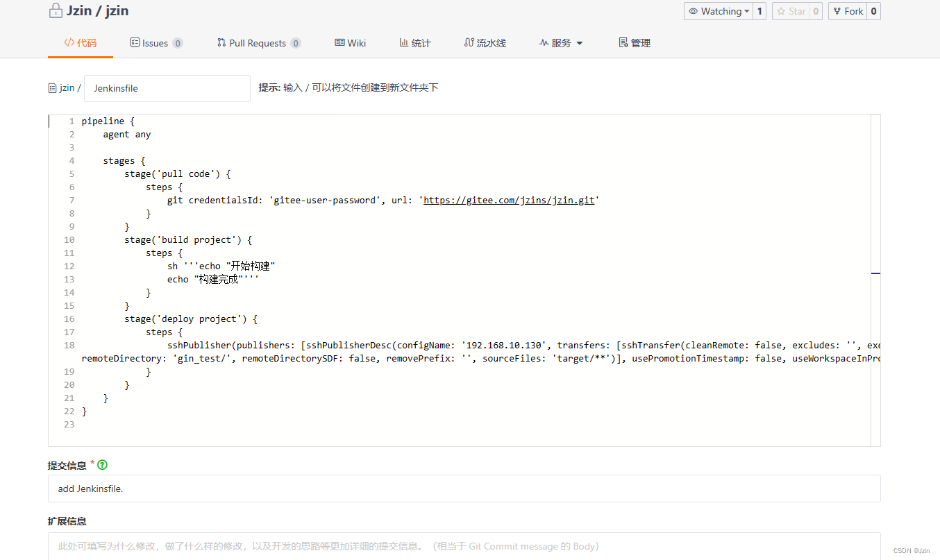The width and height of the screenshot is (940, 560).
Task: Click the file icon before jzin breadcrumb
Action: 52,88
